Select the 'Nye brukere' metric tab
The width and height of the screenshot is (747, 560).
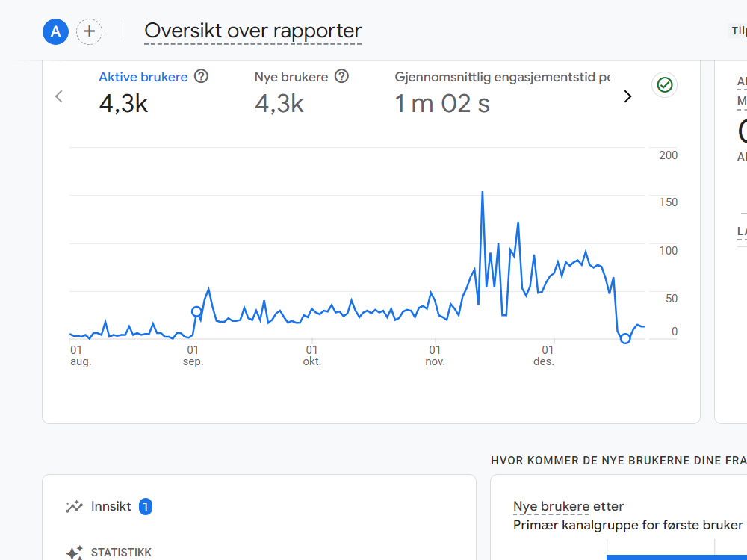(291, 77)
